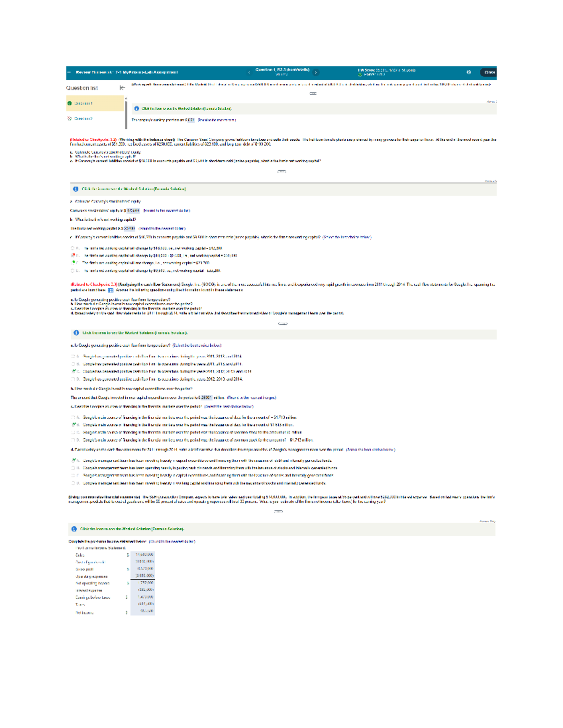The width and height of the screenshot is (563, 728).
Task: Collapse the Question list panel
Action: click(x=122, y=88)
